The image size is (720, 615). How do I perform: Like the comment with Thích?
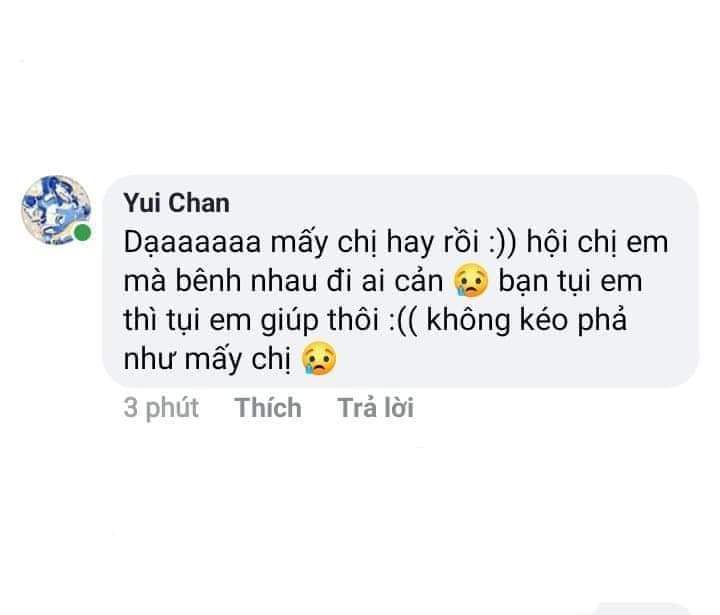coord(268,407)
